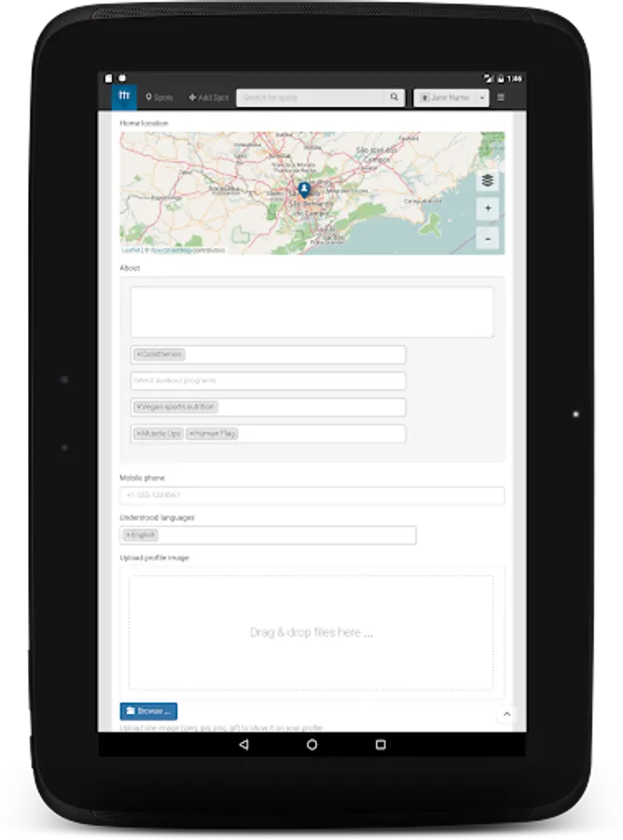Click the drag and drop files zone
The width and height of the screenshot is (623, 840).
[311, 633]
